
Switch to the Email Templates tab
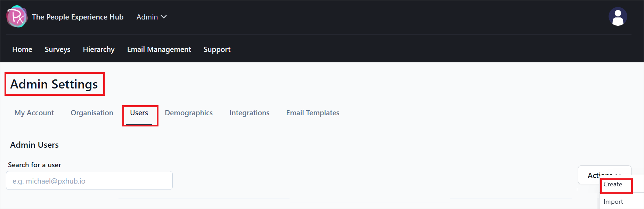point(313,113)
